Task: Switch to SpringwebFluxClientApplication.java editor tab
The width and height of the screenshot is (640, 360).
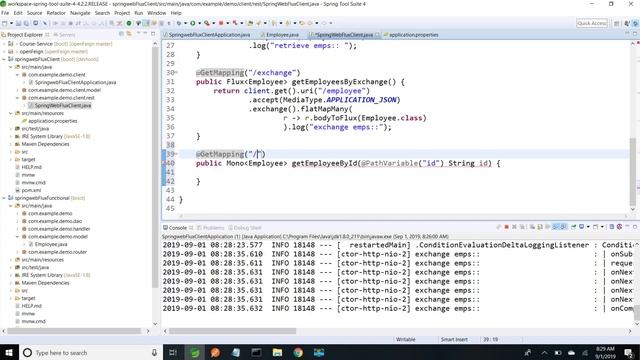Action: (x=209, y=35)
